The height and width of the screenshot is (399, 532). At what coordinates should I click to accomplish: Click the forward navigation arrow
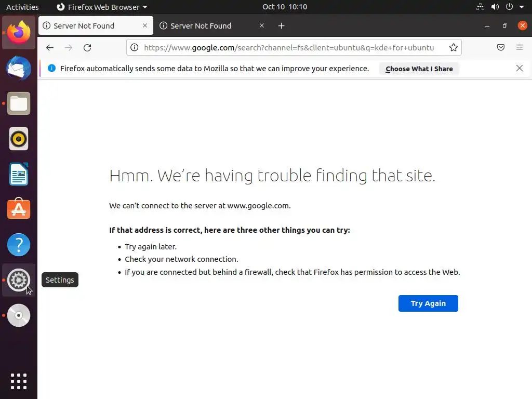[x=69, y=47]
